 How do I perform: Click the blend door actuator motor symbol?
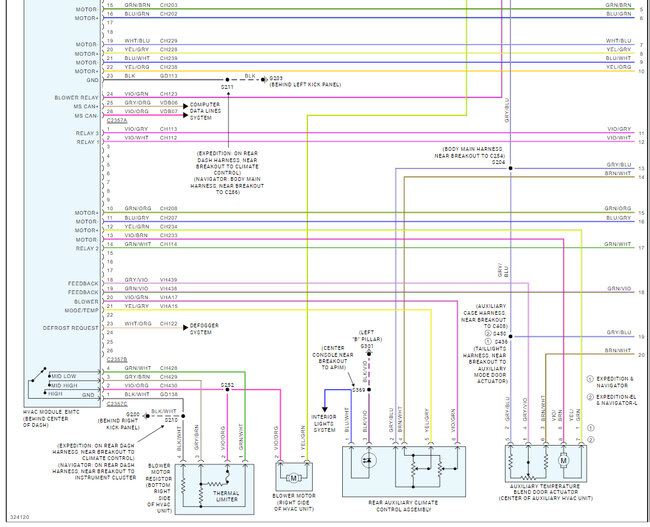pos(563,460)
